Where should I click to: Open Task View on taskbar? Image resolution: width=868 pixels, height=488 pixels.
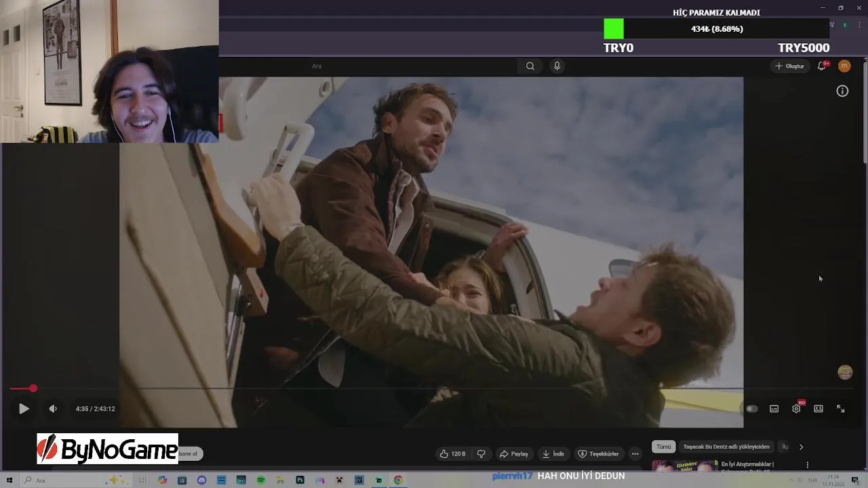(142, 480)
